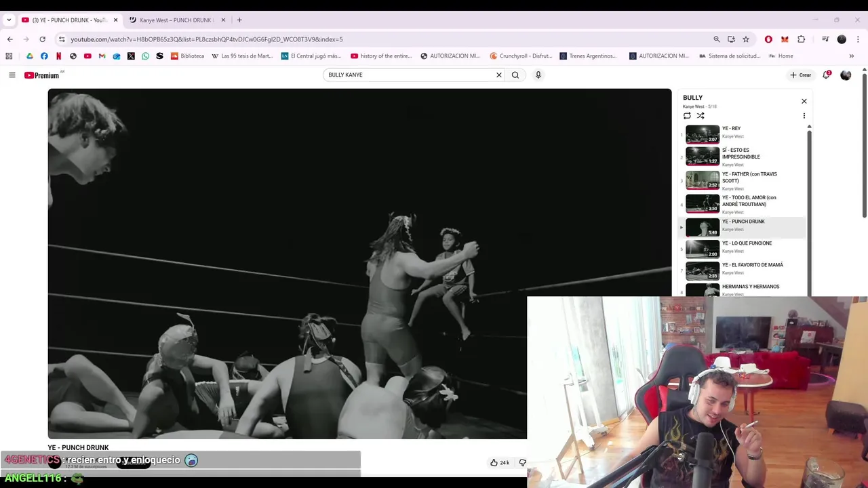Open history of the entire... bookmark
Viewport: 868px width, 488px height.
[x=382, y=56]
